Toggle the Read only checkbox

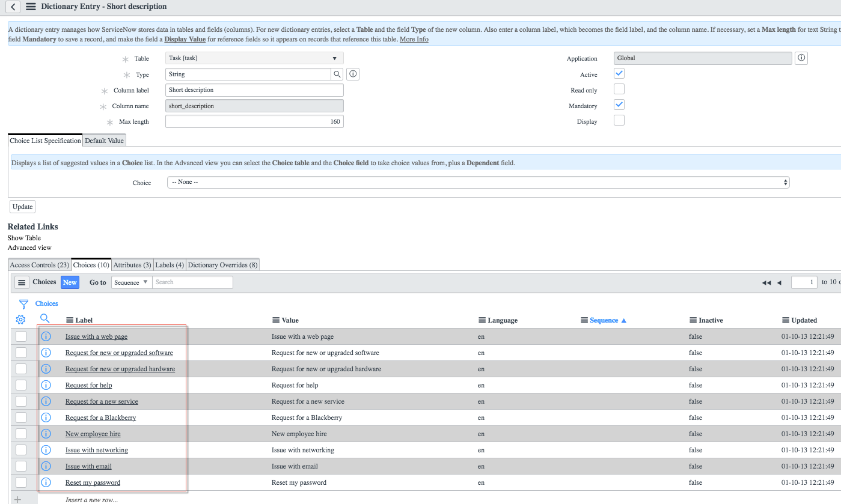pyautogui.click(x=619, y=89)
